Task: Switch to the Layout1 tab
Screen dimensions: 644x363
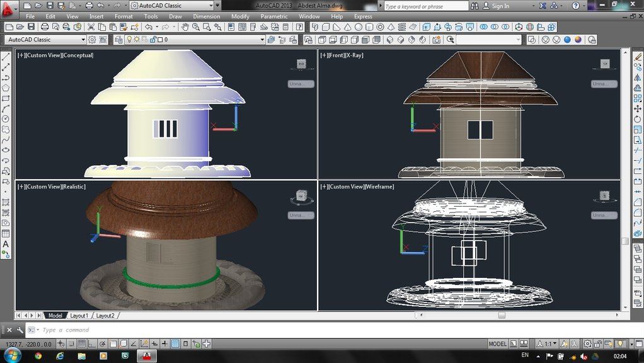Action: 79,315
